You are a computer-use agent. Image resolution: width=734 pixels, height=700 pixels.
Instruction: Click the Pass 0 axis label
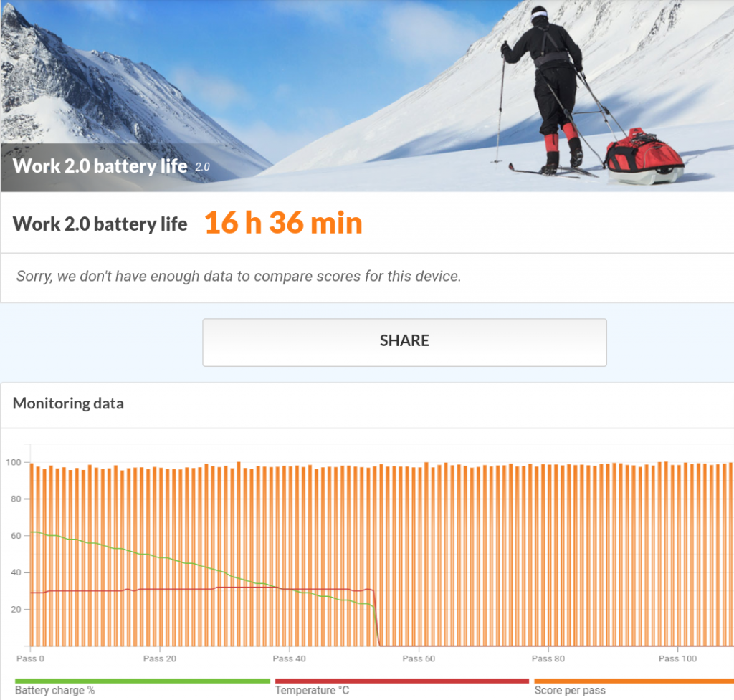point(30,659)
